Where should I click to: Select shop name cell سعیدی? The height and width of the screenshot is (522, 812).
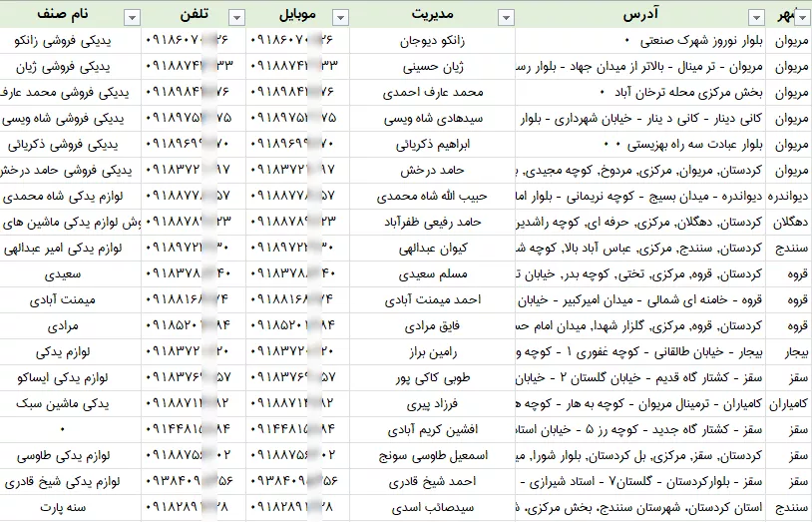point(71,273)
